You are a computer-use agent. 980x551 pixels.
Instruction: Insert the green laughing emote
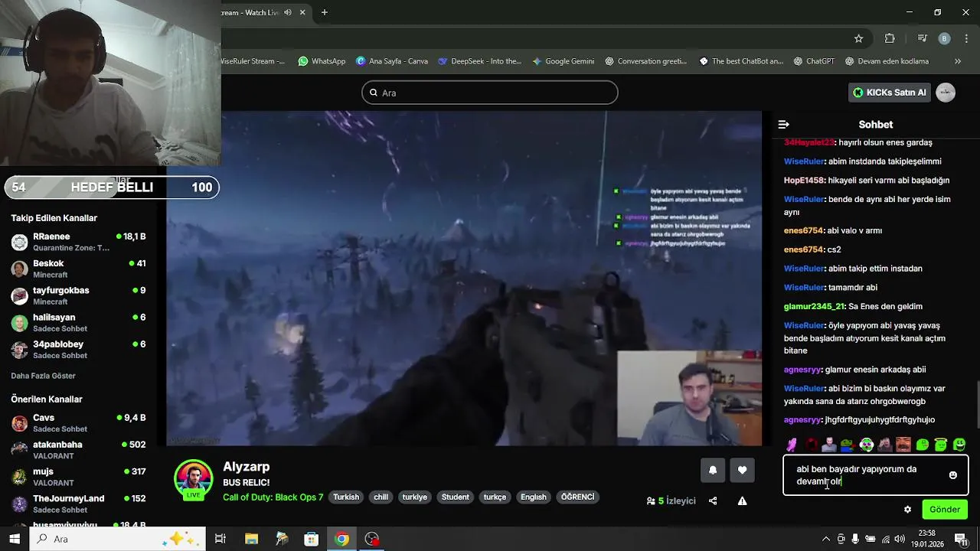click(x=959, y=445)
